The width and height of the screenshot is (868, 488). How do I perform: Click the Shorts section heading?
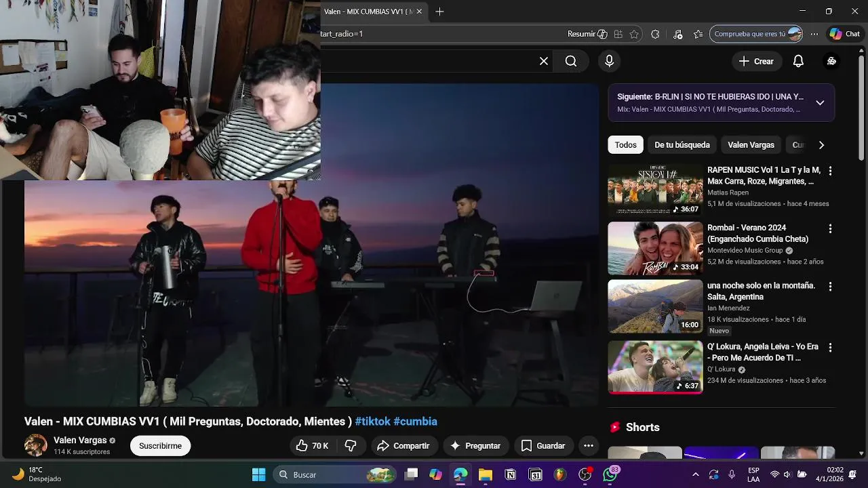coord(642,427)
